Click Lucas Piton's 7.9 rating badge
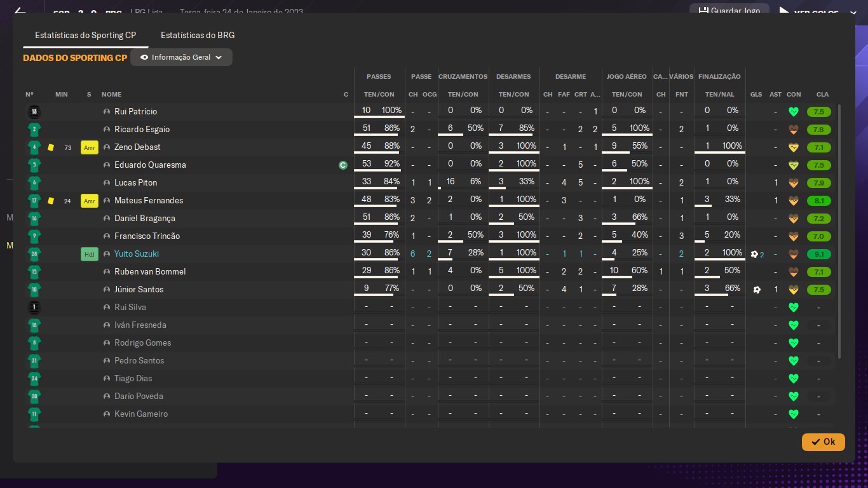 [819, 183]
